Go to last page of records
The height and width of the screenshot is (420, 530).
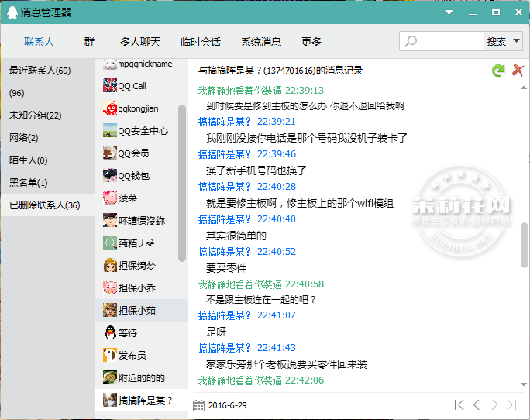(x=512, y=405)
